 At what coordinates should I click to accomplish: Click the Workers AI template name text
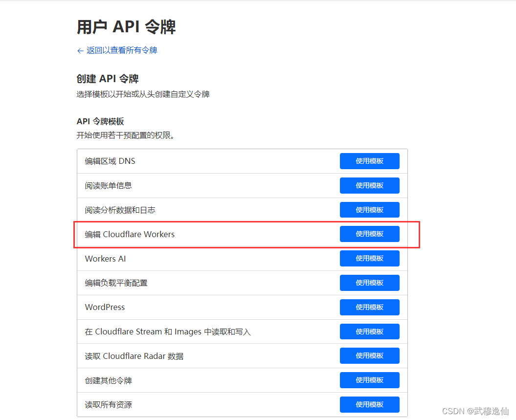tap(105, 259)
